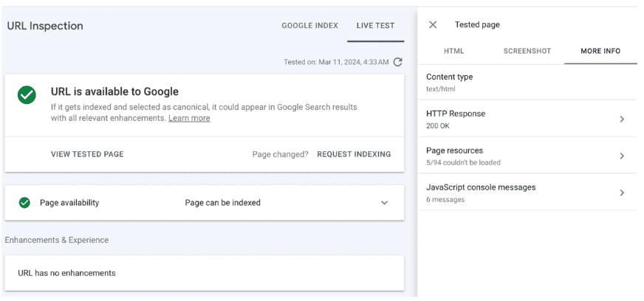Click the refresh live test icon
Screen dimensions: 644x301
[397, 62]
